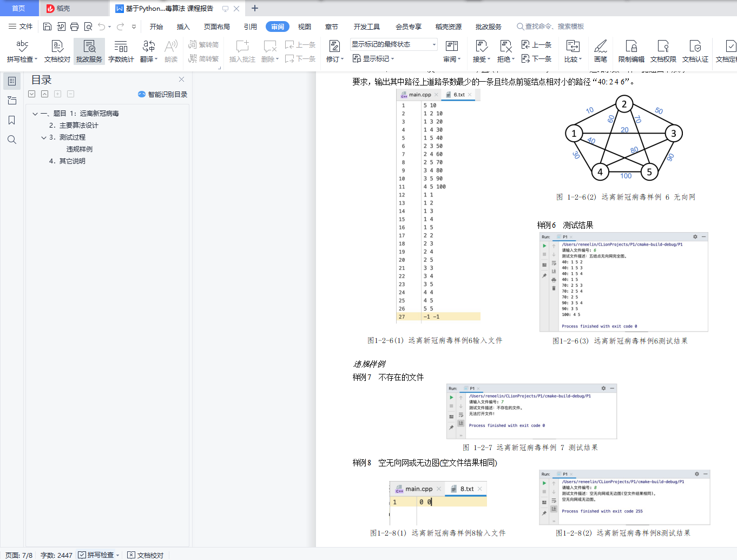Click 繁转简 conversion button

(203, 45)
